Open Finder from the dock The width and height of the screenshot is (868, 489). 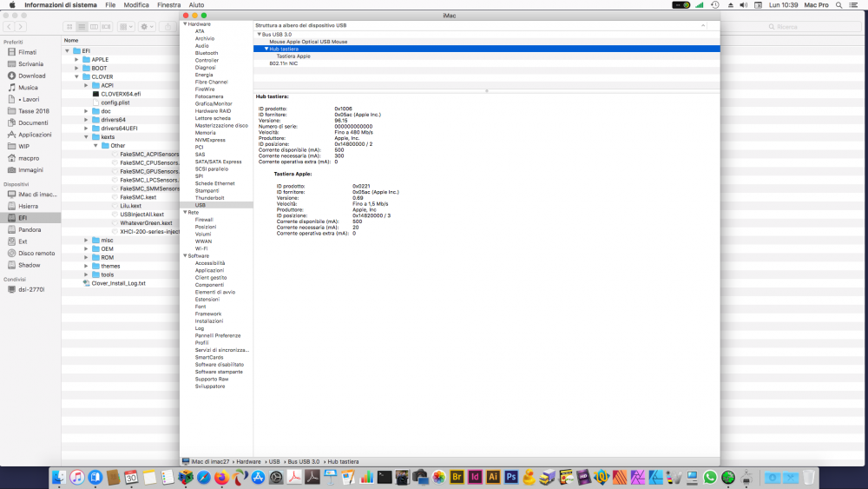59,478
